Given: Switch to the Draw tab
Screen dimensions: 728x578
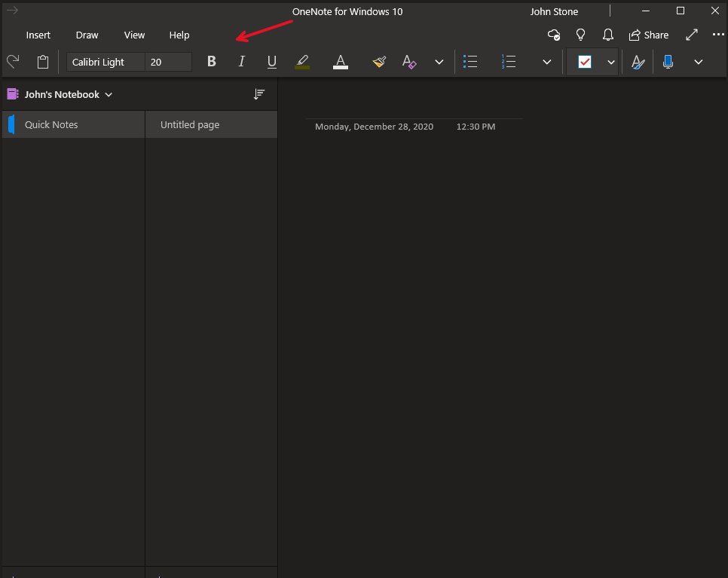Looking at the screenshot, I should [87, 35].
